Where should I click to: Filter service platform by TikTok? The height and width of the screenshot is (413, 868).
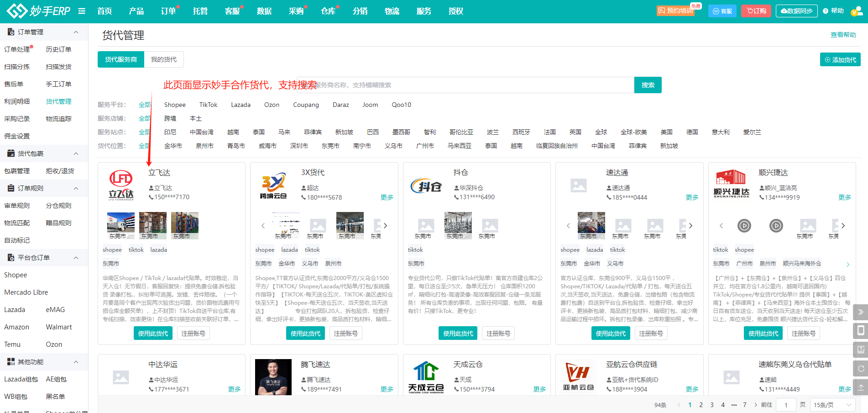[208, 105]
